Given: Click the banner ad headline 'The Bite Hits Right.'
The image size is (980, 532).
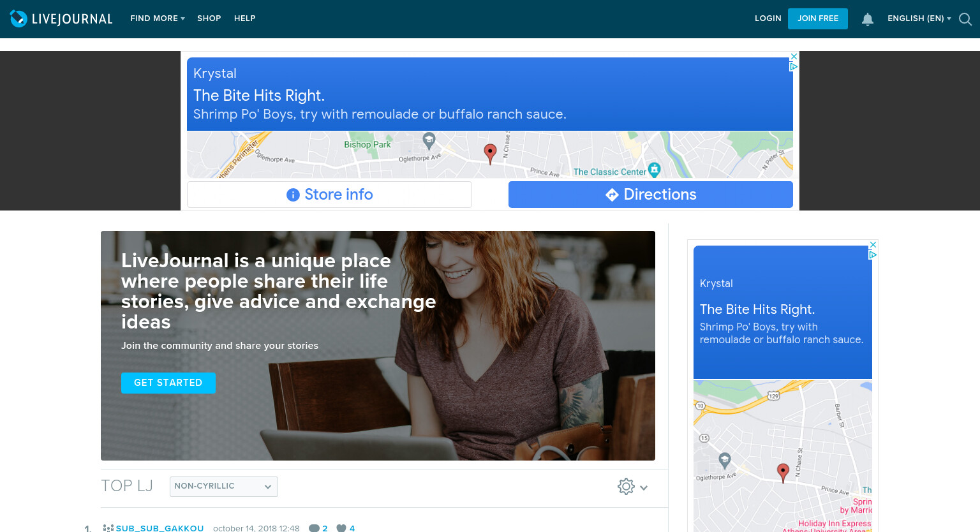Looking at the screenshot, I should click(259, 96).
